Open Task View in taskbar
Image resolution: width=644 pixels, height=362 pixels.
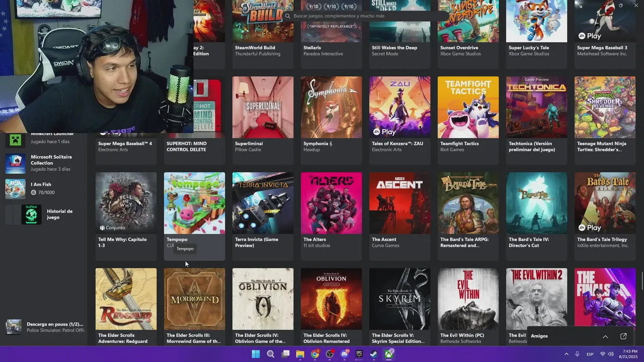click(x=285, y=354)
